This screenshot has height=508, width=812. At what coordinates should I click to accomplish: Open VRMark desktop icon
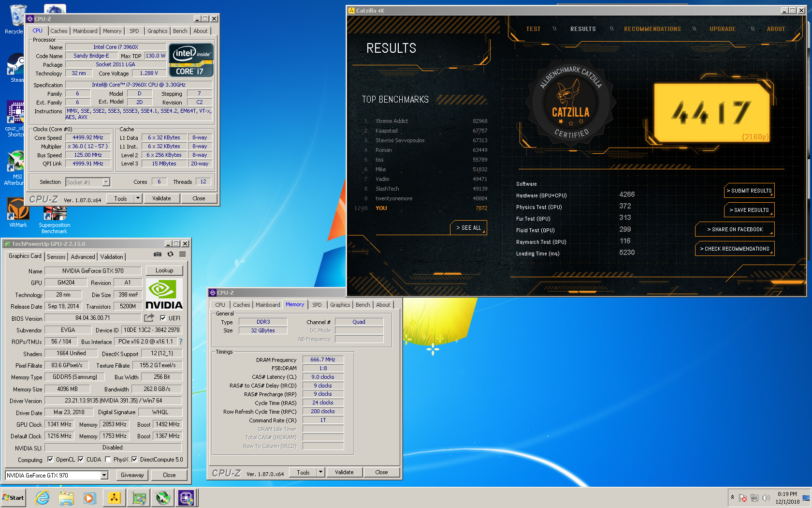(x=18, y=213)
